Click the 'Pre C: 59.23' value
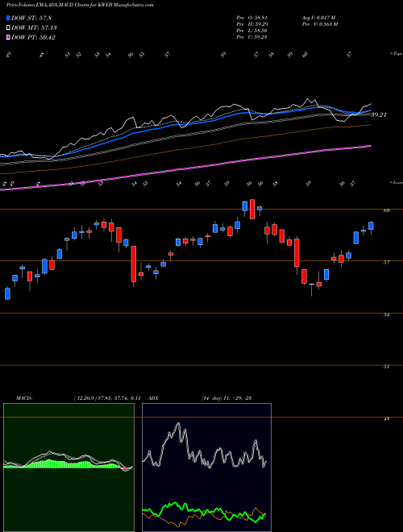Viewport: 403px width, 532px height. coord(252,37)
